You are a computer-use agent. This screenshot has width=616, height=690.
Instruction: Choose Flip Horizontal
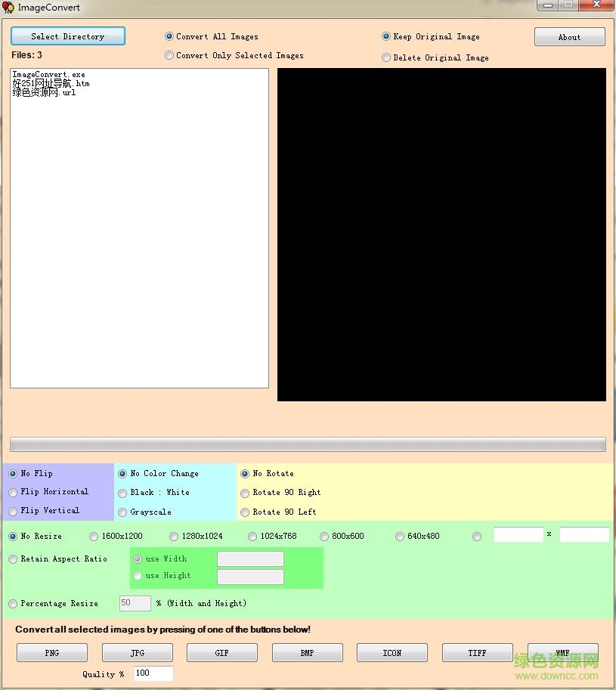tap(13, 492)
